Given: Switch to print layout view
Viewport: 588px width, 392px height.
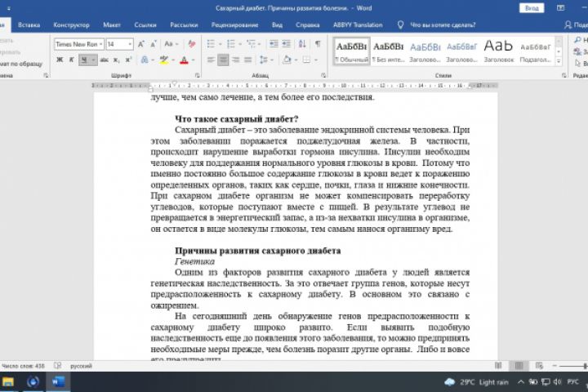Looking at the screenshot, I should click(519, 365).
